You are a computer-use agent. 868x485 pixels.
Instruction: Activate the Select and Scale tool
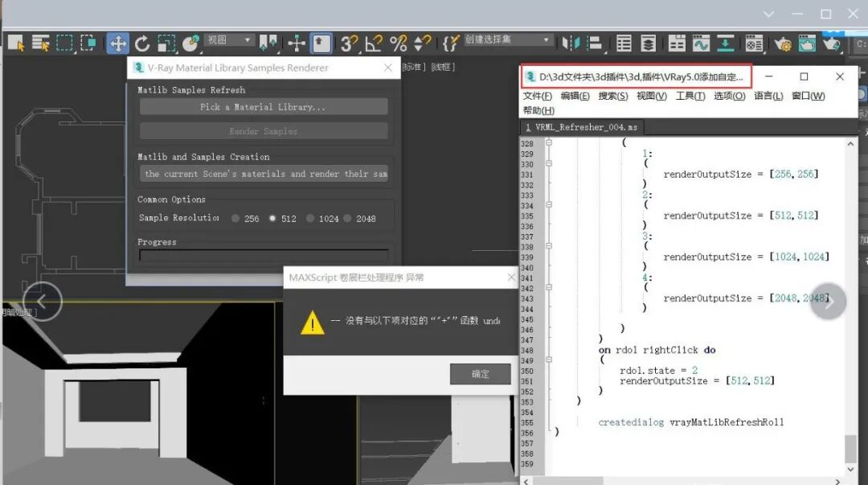click(x=166, y=43)
